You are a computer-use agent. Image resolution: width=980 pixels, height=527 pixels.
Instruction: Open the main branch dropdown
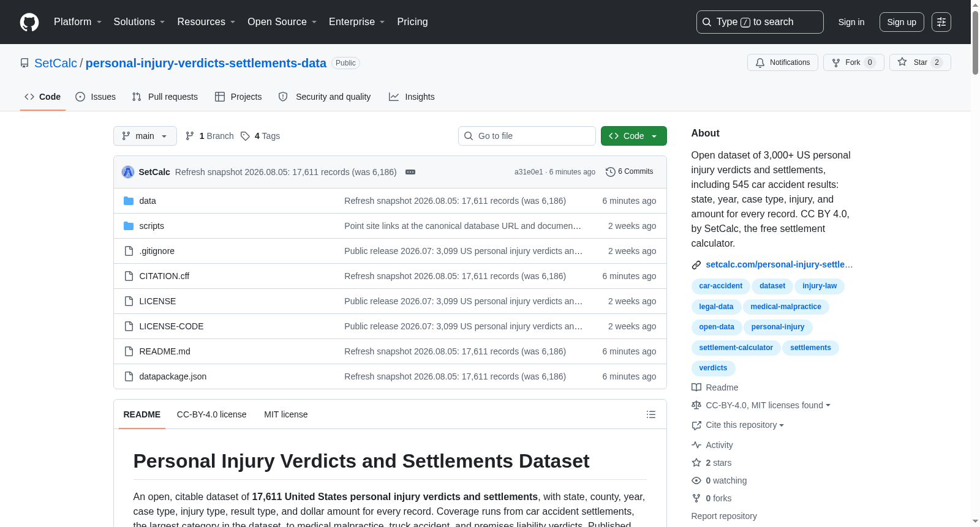[145, 136]
